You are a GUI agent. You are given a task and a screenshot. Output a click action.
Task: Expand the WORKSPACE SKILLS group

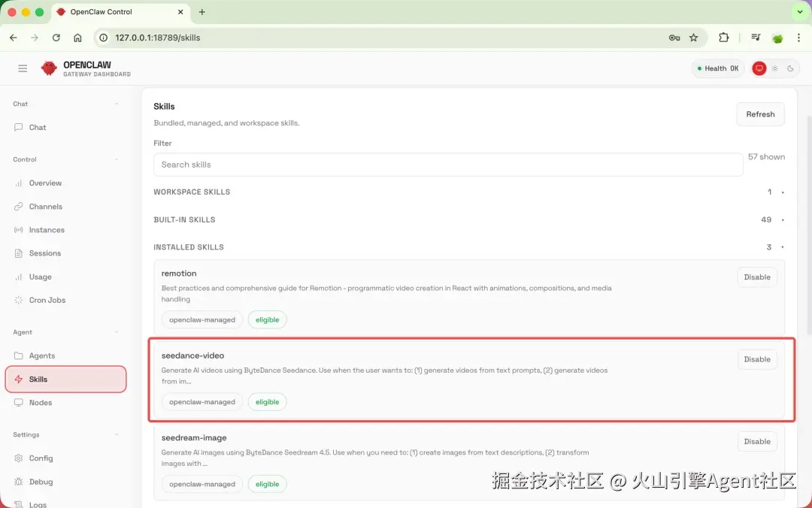(x=468, y=192)
